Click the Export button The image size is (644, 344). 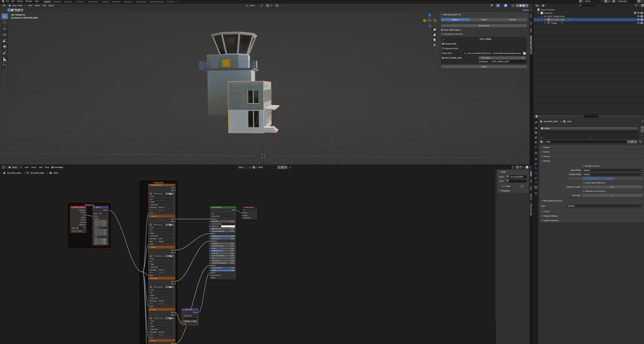(484, 67)
